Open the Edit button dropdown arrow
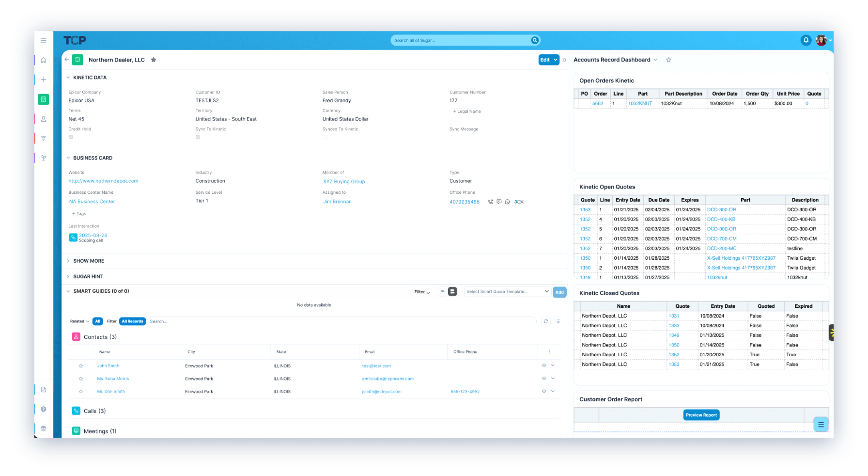The width and height of the screenshot is (868, 476). pyautogui.click(x=556, y=60)
